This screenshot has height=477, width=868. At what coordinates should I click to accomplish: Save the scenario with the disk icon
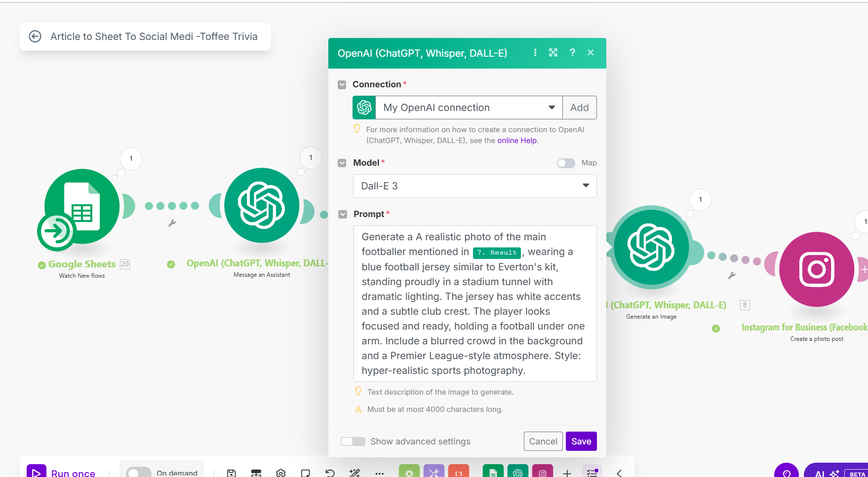point(231,473)
